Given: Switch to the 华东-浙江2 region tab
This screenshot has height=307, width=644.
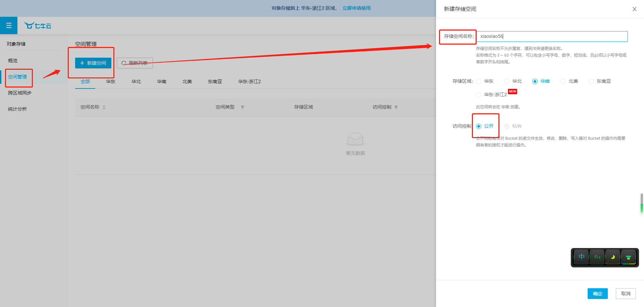Looking at the screenshot, I should [250, 81].
